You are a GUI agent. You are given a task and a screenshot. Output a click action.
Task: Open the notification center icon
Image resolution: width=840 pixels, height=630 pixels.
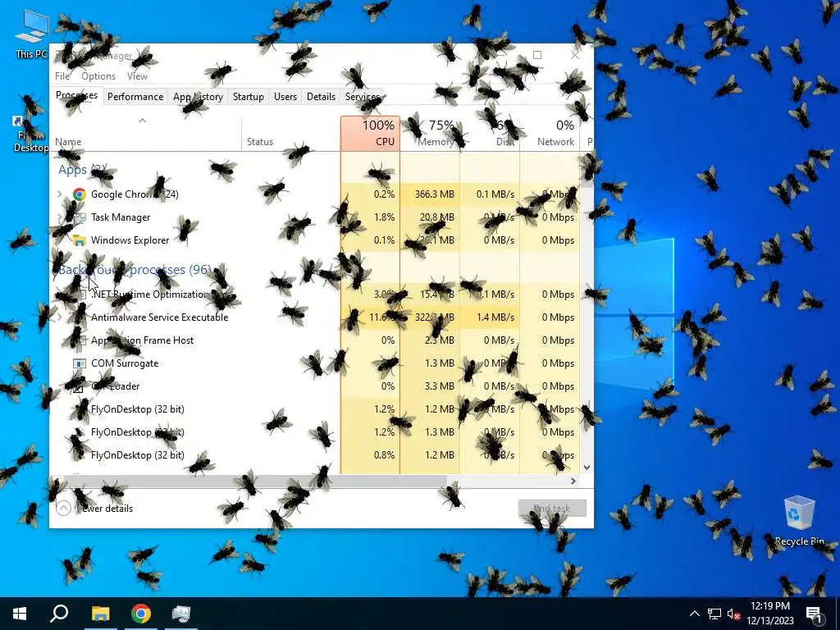click(x=814, y=614)
